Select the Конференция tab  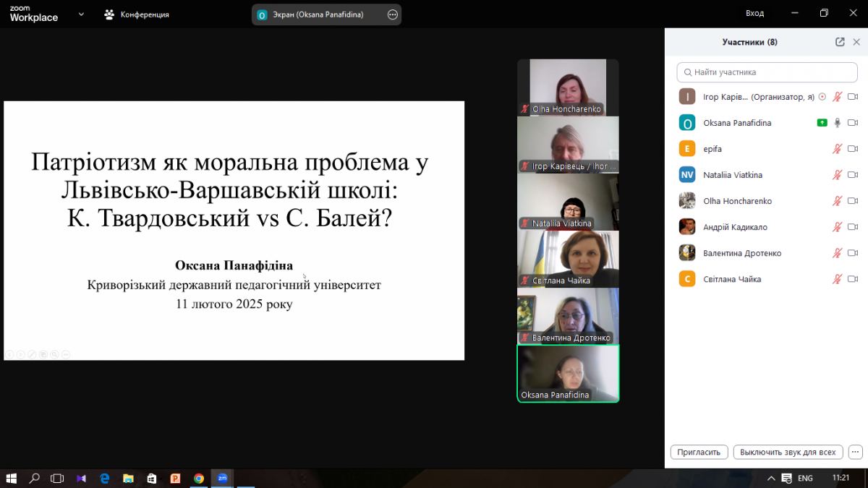137,14
